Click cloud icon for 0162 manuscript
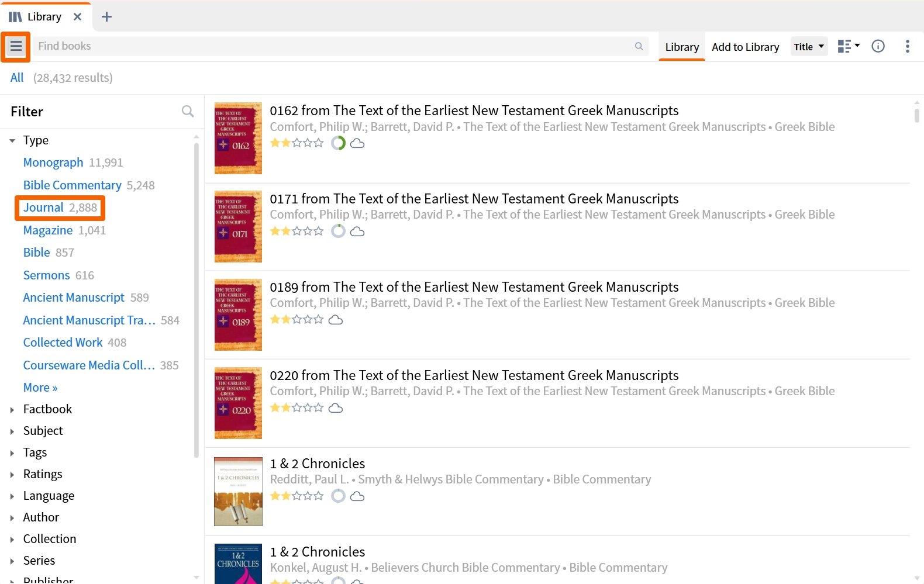924x584 pixels. [x=357, y=143]
